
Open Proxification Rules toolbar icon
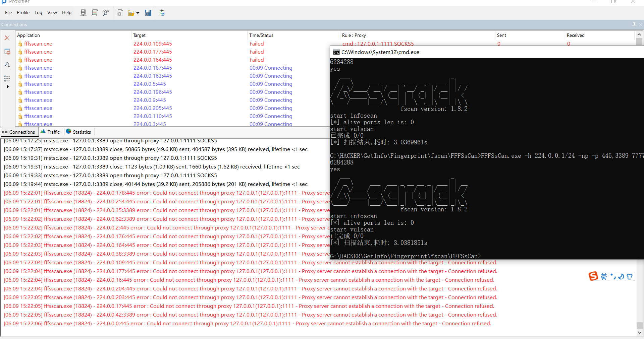(95, 13)
